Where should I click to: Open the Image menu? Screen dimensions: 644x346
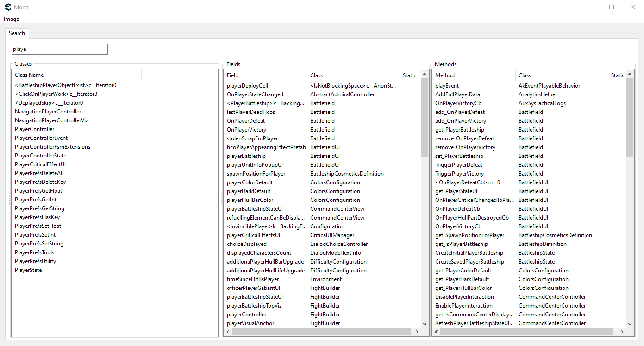[12, 19]
